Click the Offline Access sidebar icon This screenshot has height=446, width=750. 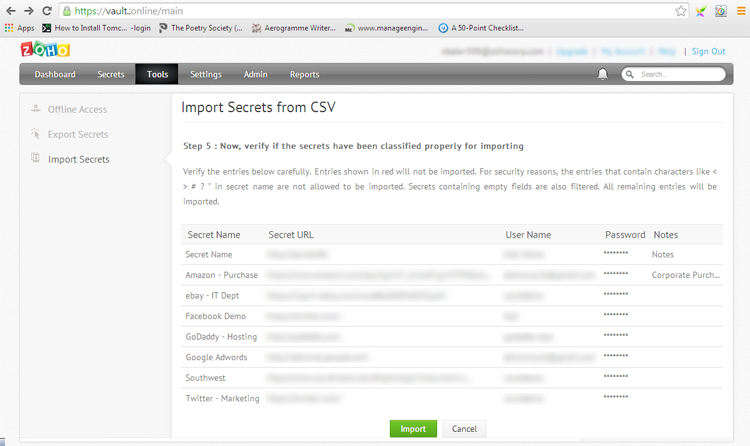[x=35, y=109]
